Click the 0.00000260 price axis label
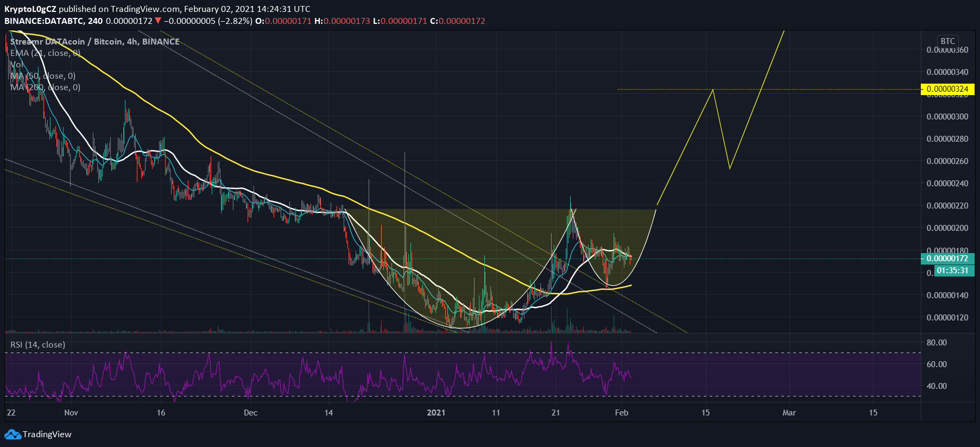The width and height of the screenshot is (980, 447). click(947, 161)
